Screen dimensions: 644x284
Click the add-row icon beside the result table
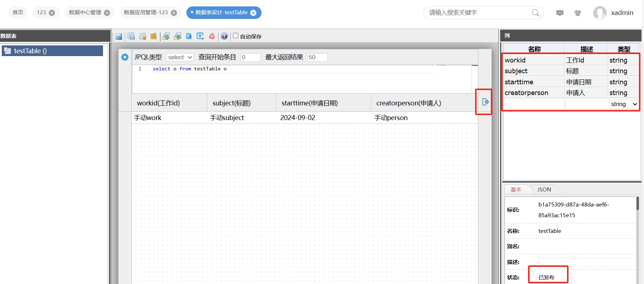click(485, 102)
